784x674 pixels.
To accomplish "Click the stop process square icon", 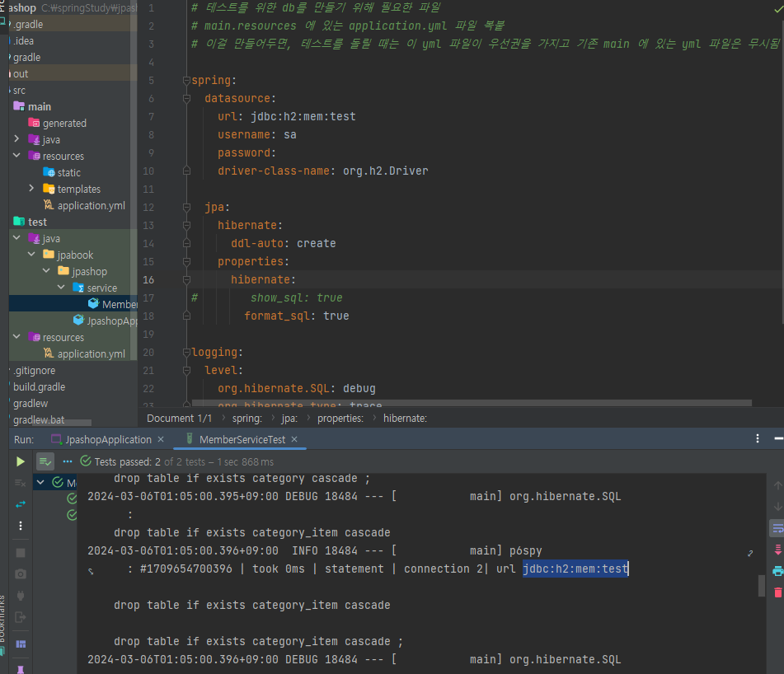I will [21, 553].
